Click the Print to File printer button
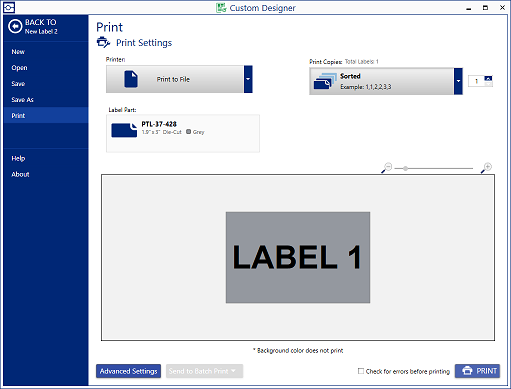The image size is (511, 389). tap(175, 79)
